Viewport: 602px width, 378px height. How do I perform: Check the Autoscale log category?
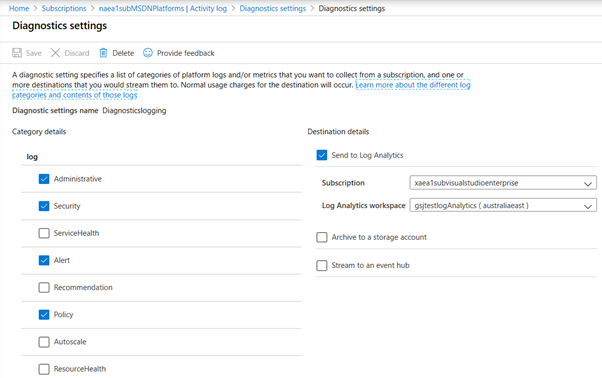pos(44,342)
